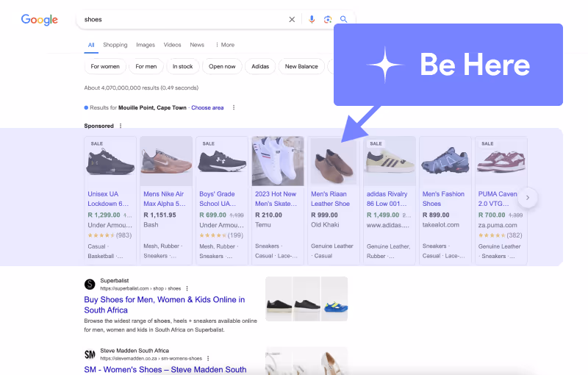Click the Google logo
The height and width of the screenshot is (375, 588).
point(40,20)
